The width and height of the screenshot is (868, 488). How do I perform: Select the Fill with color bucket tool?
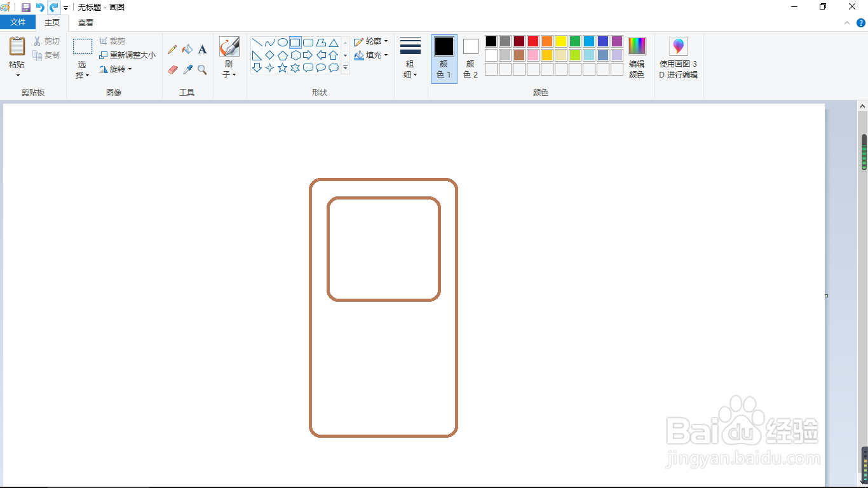187,50
